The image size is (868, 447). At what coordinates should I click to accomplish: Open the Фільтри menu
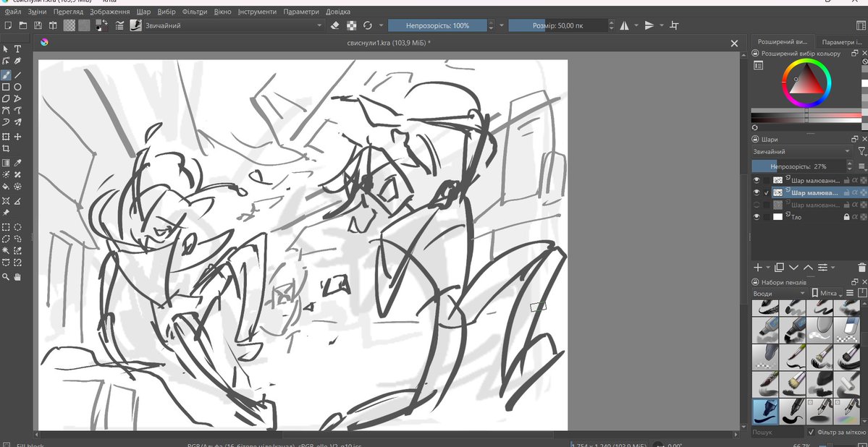pos(194,12)
